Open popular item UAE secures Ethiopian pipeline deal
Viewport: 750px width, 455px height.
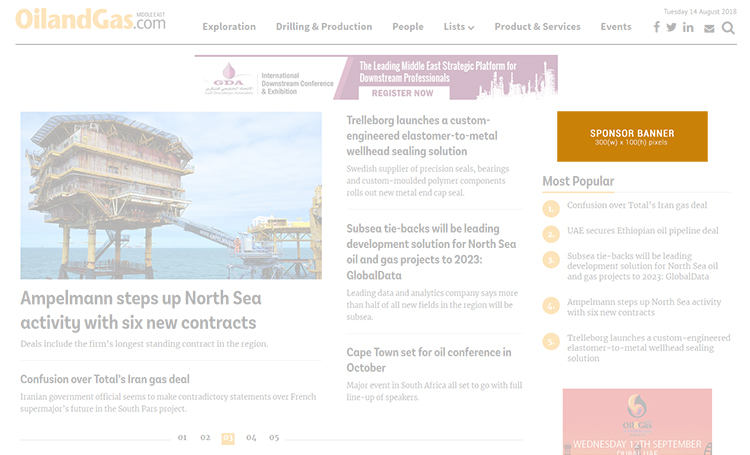tap(643, 231)
